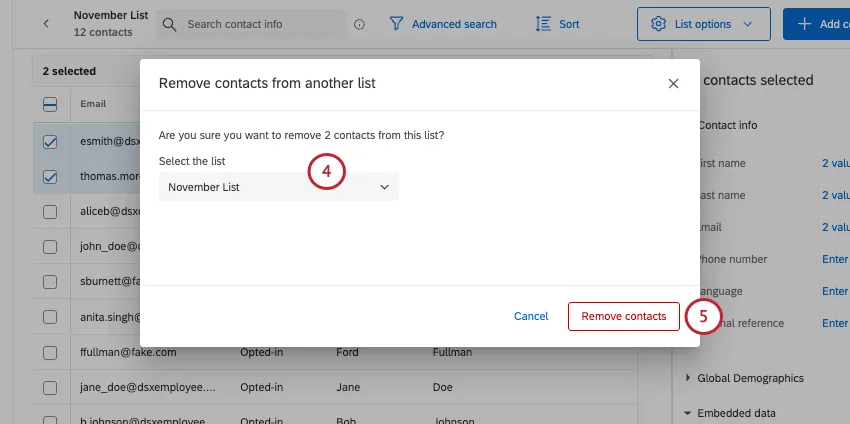
Task: Open the Select the list dropdown
Action: tap(278, 187)
